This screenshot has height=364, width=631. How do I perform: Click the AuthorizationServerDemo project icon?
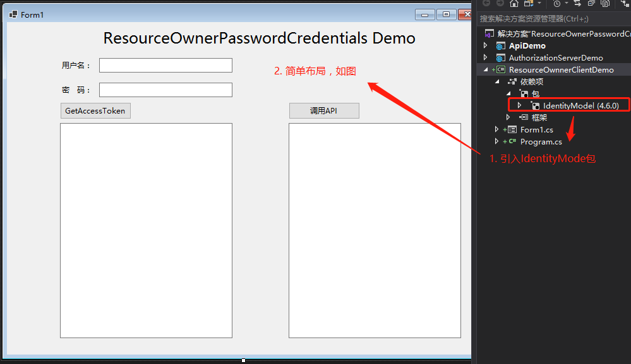[x=501, y=58]
